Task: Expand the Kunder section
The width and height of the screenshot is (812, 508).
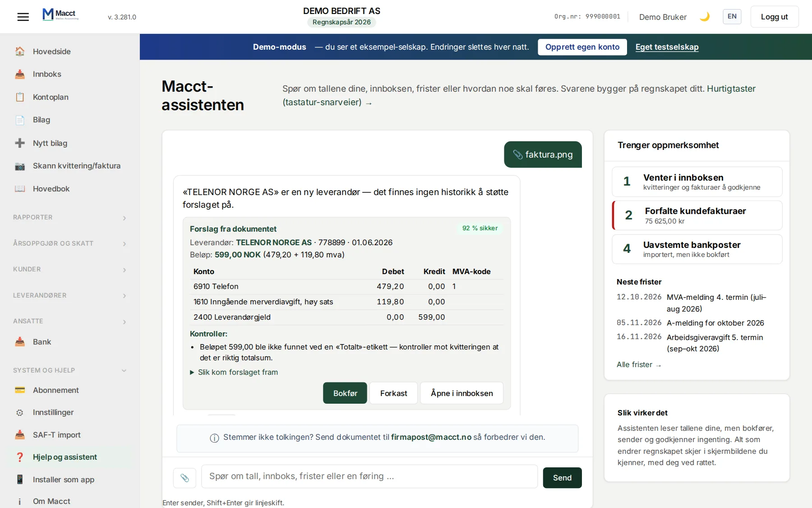Action: [x=70, y=269]
